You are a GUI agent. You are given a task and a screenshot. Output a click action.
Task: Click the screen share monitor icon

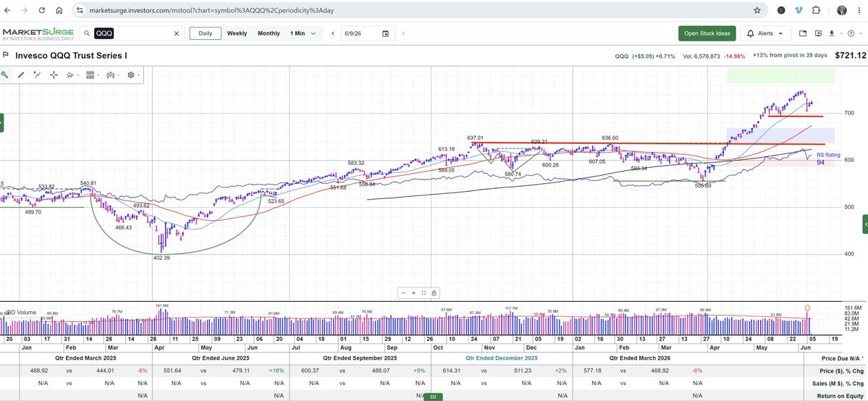click(819, 33)
